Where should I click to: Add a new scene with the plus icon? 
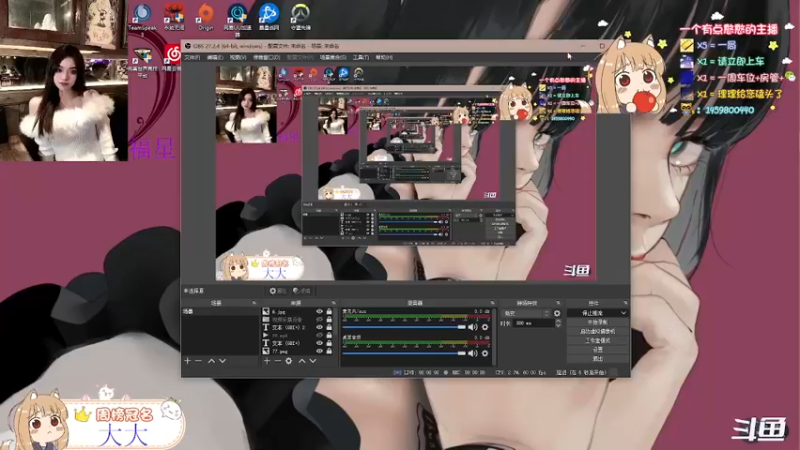click(187, 361)
